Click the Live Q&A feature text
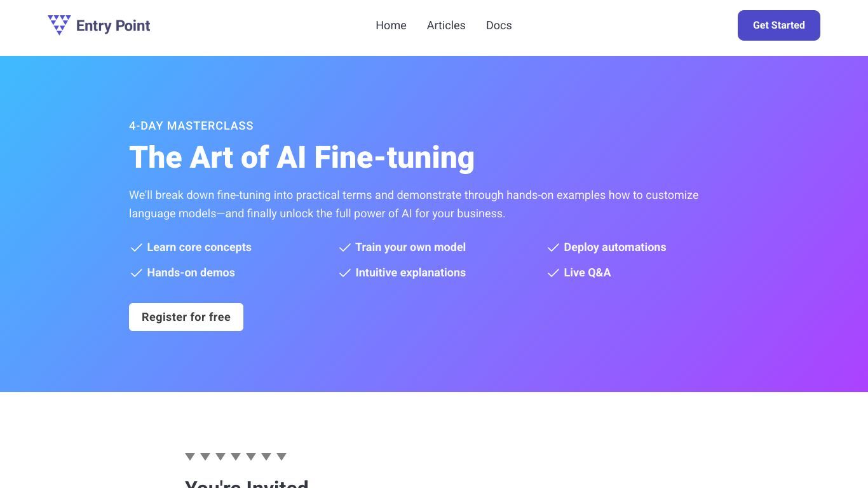 tap(587, 273)
